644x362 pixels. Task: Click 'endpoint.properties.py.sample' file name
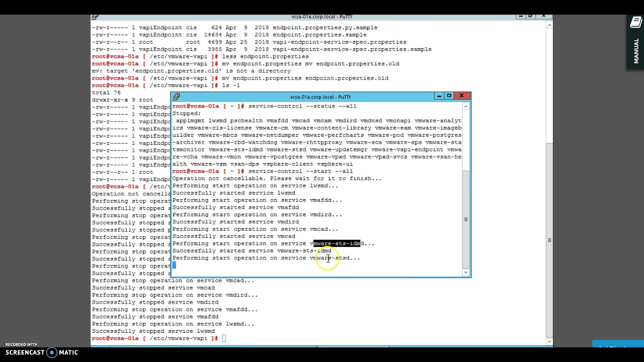point(325,28)
